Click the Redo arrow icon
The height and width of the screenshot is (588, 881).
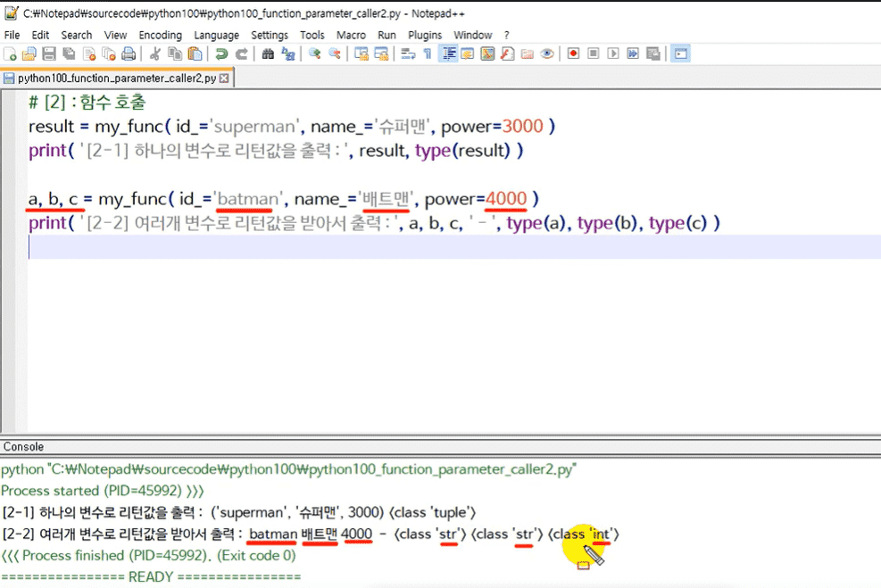point(242,54)
